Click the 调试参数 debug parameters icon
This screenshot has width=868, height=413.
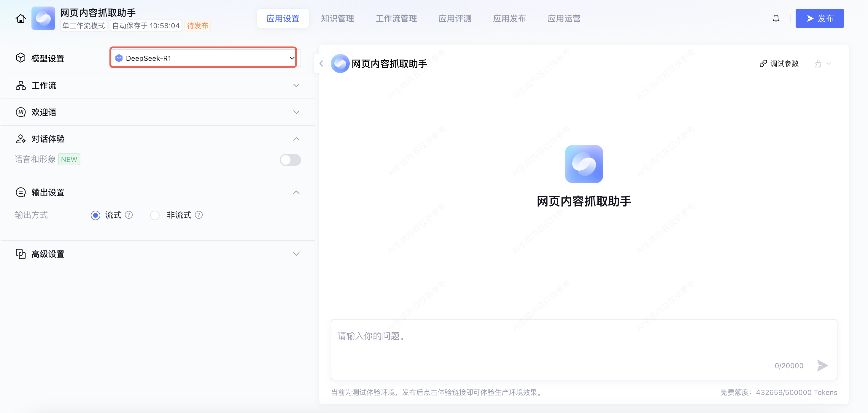pyautogui.click(x=763, y=64)
